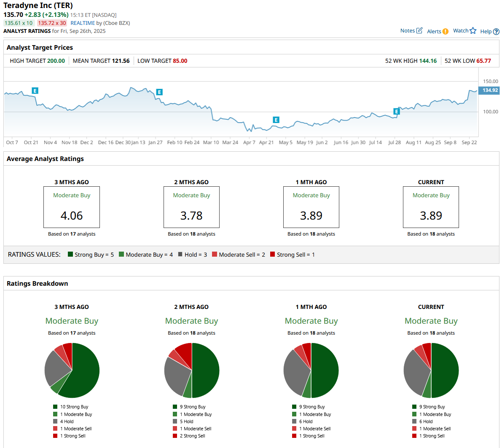Click the Hold = 3 legend swatch

pyautogui.click(x=180, y=254)
